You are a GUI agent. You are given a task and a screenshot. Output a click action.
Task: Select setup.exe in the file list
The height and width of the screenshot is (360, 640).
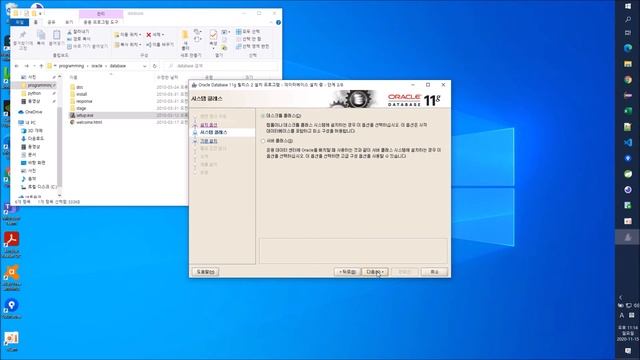click(85, 116)
